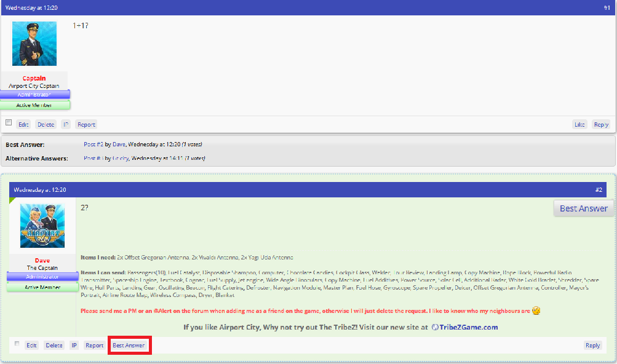
Task: Visit the TribeZGame.com link
Action: 469,327
